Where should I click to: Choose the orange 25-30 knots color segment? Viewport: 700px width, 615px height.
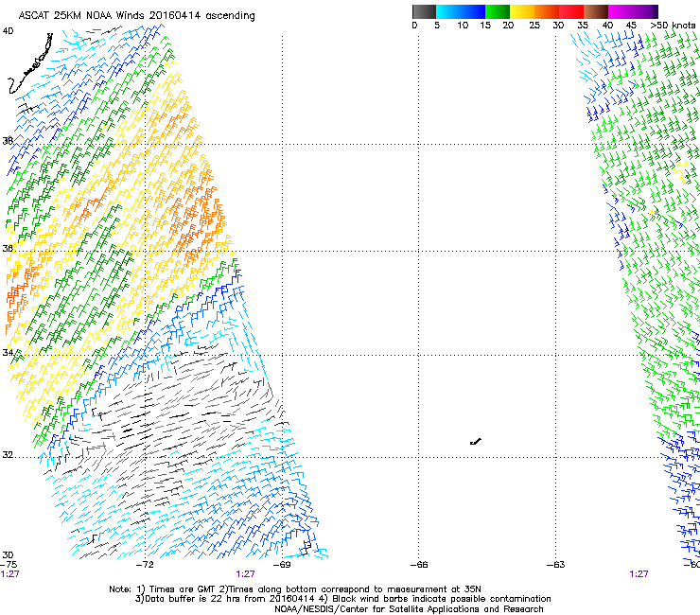click(x=547, y=11)
